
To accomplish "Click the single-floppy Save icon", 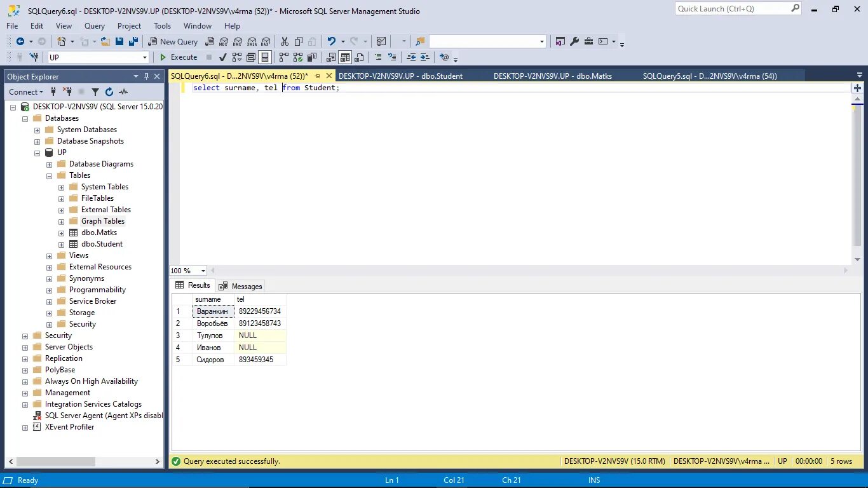I will pos(120,41).
